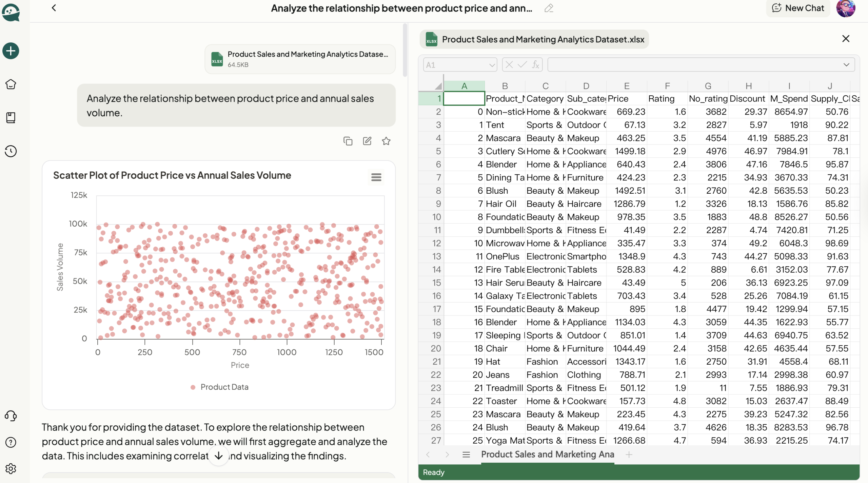Open the chart hamburger menu
The image size is (868, 483).
376,177
